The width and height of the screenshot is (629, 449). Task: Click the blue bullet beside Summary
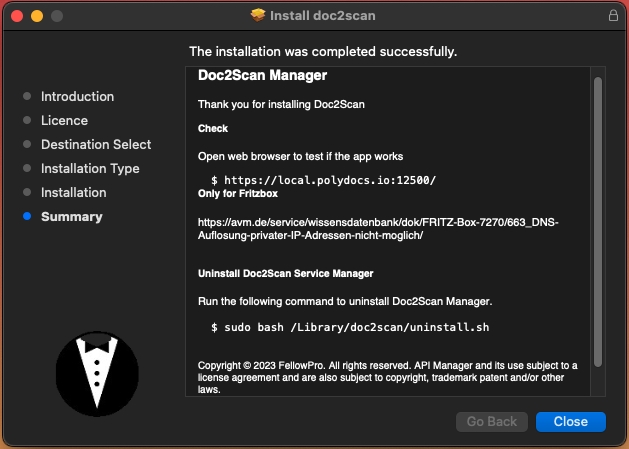point(27,217)
